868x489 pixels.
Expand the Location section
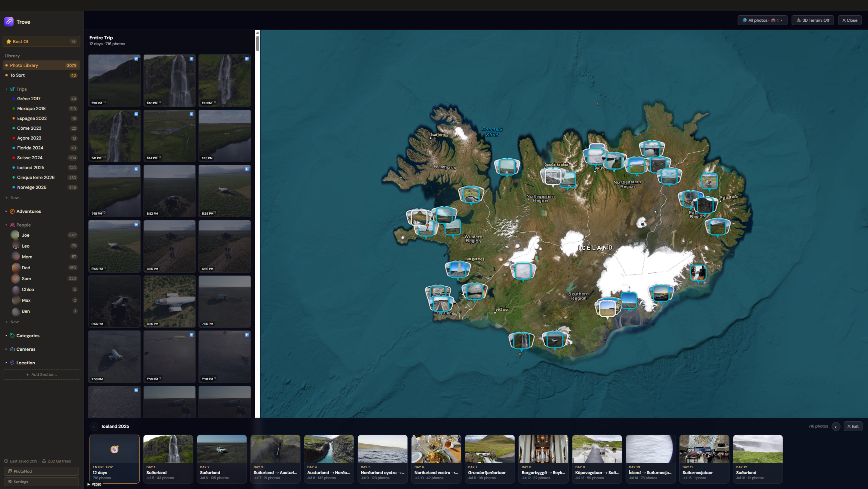(x=6, y=363)
